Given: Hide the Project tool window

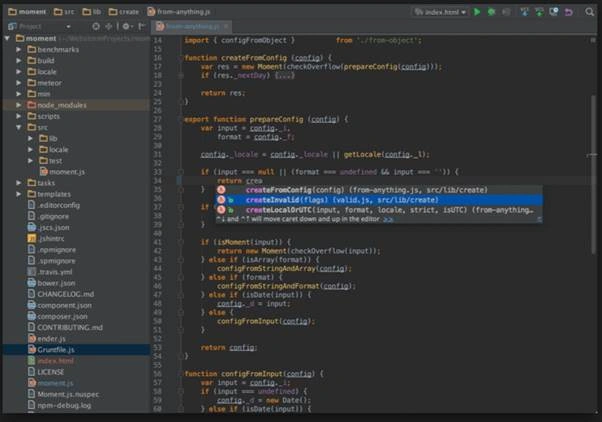Looking at the screenshot, I should (x=142, y=26).
